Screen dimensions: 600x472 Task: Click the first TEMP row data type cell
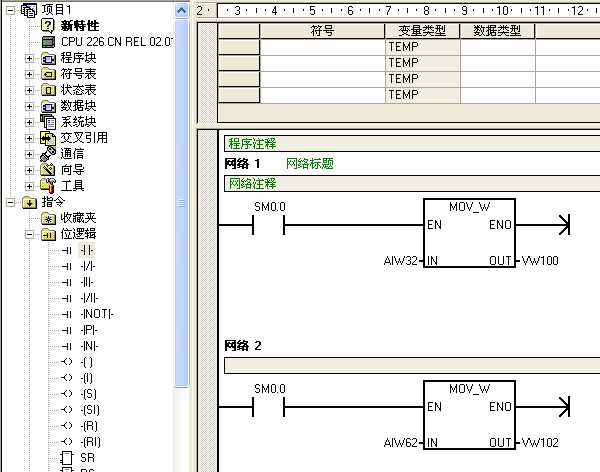click(x=497, y=47)
